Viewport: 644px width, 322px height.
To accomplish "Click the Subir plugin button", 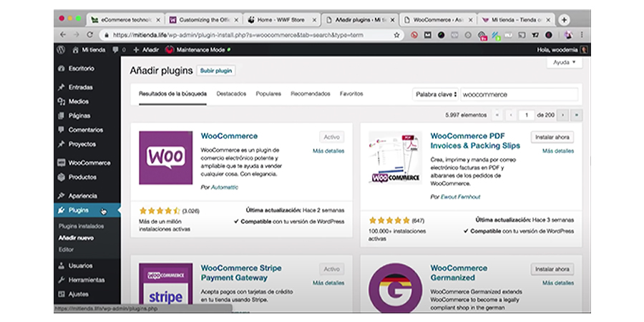I will coord(216,71).
